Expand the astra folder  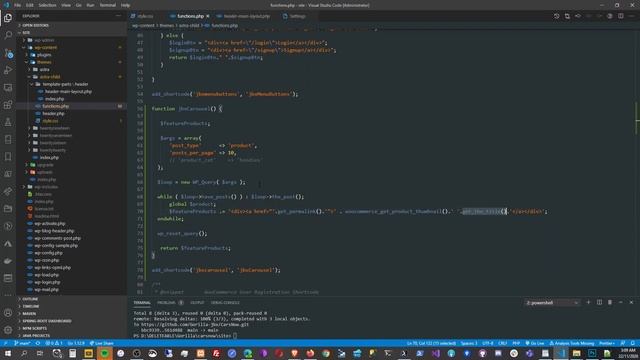coord(44,69)
